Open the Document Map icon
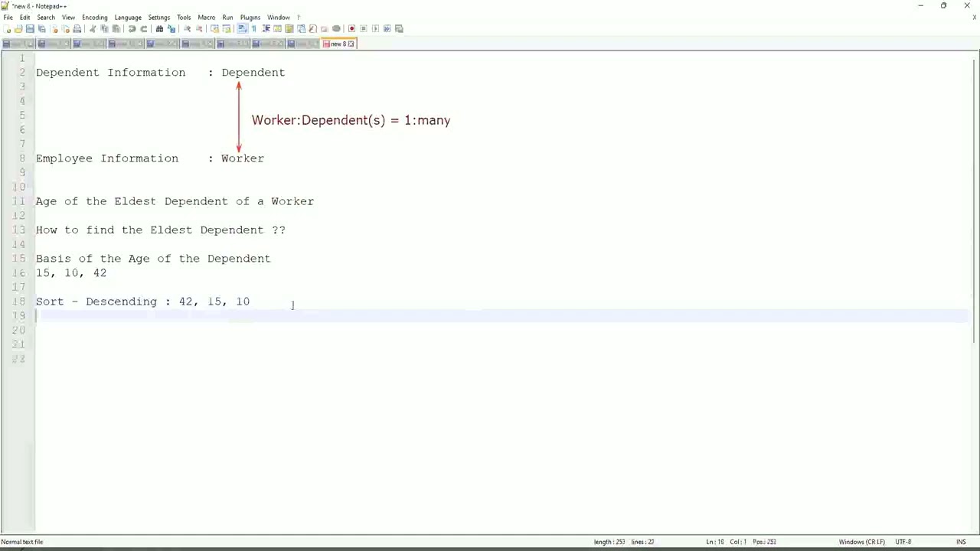 point(289,28)
